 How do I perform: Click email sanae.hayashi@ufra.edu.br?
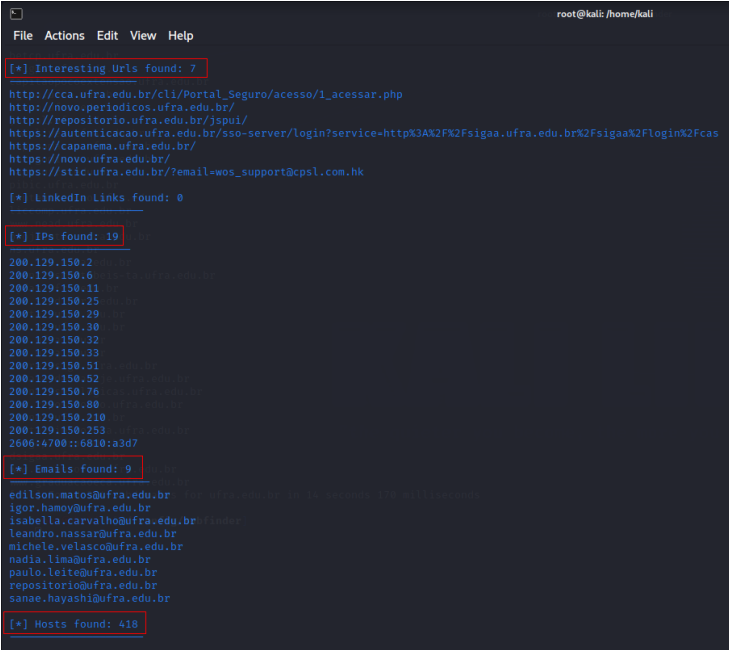pos(90,598)
